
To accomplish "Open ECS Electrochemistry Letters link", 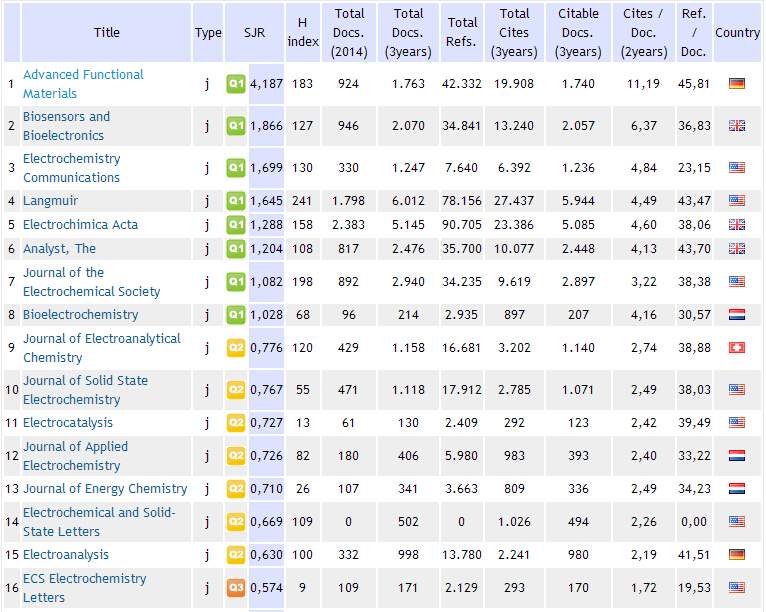I will pos(85,588).
